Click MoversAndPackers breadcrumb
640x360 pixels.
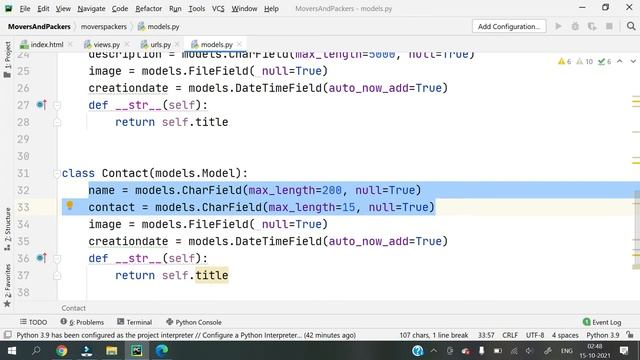[39, 27]
